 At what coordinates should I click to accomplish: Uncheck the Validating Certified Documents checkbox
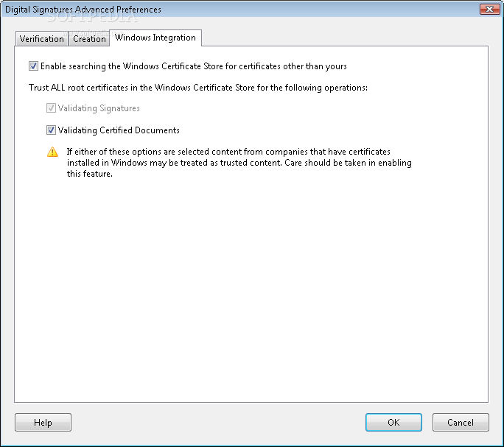click(x=51, y=130)
